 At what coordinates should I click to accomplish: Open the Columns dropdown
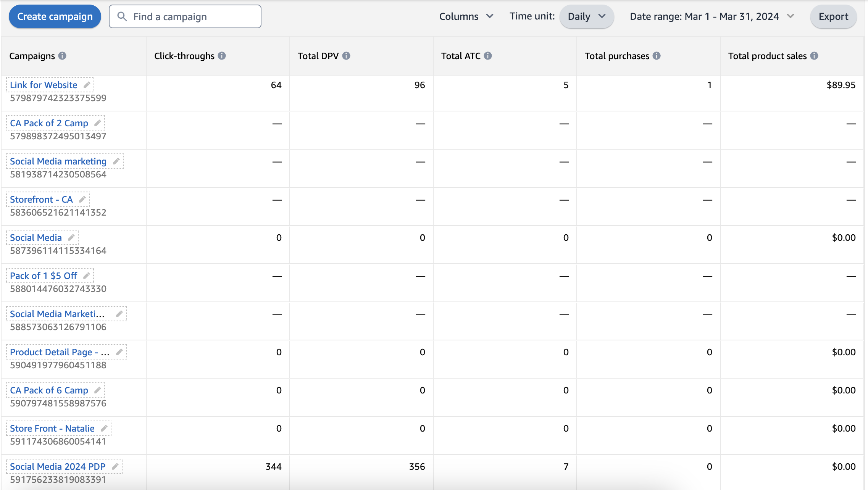coord(466,16)
